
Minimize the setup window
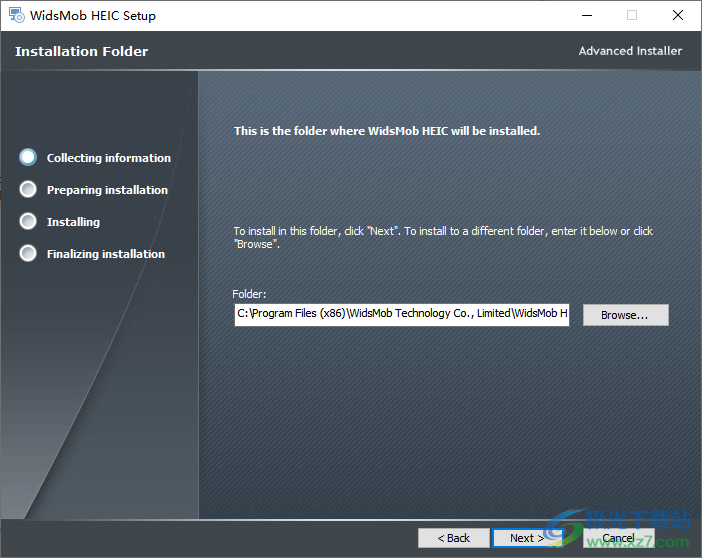click(587, 15)
